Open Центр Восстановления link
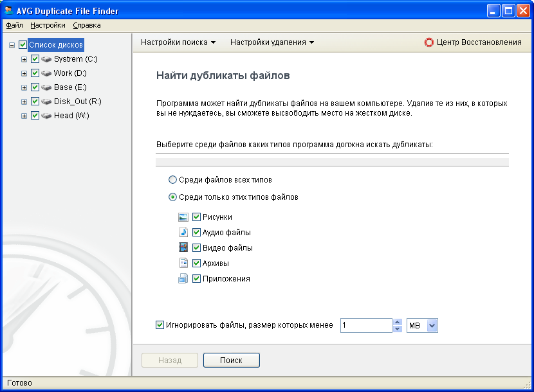The height and width of the screenshot is (392, 534). pos(479,42)
